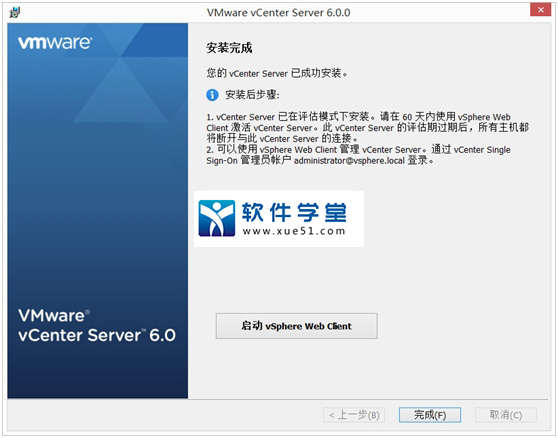
Task: Click the vCenter Single Sign-On instruction line
Action: point(358,155)
